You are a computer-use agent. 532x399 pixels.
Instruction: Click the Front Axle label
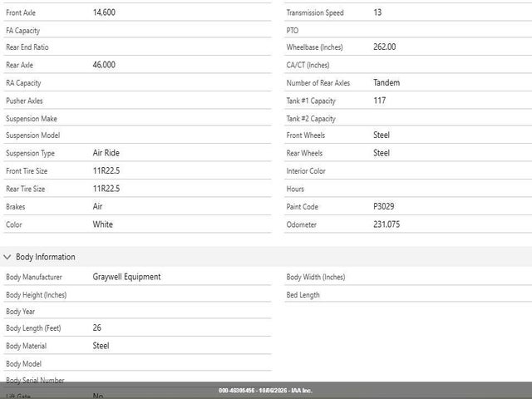tap(21, 12)
